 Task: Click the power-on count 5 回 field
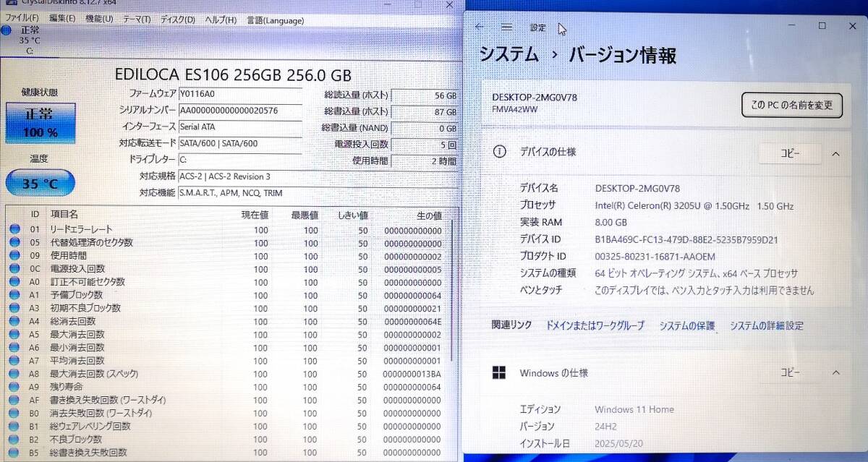pyautogui.click(x=425, y=144)
